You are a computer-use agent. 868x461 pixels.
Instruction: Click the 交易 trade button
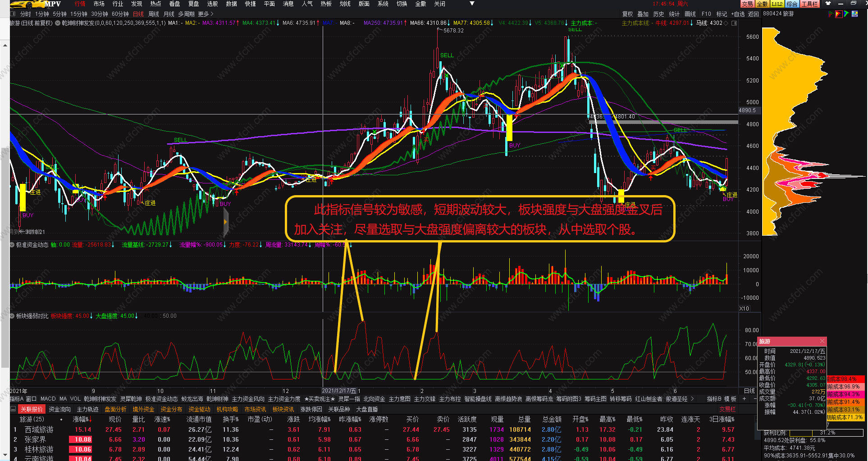pos(747,4)
